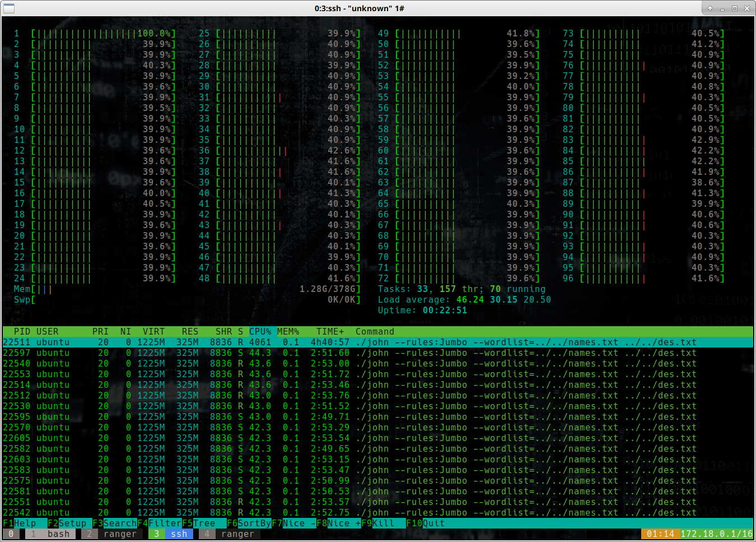Click F7 Nice - to lower niceness
The height and width of the screenshot is (542, 756).
294,524
